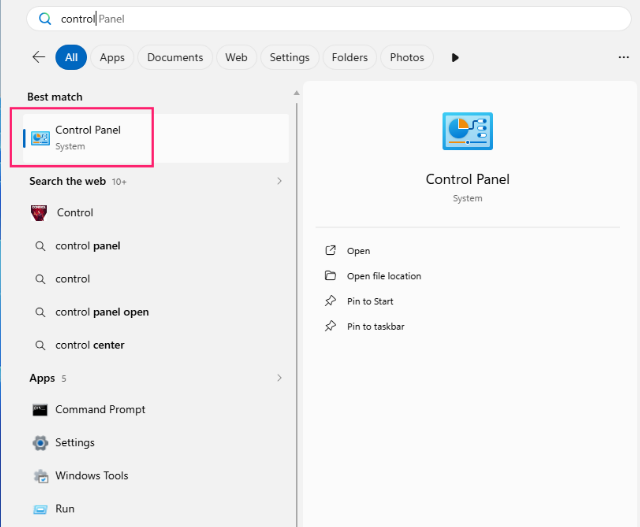Click the Windows Tools icon
This screenshot has width=640, height=527.
tap(41, 476)
